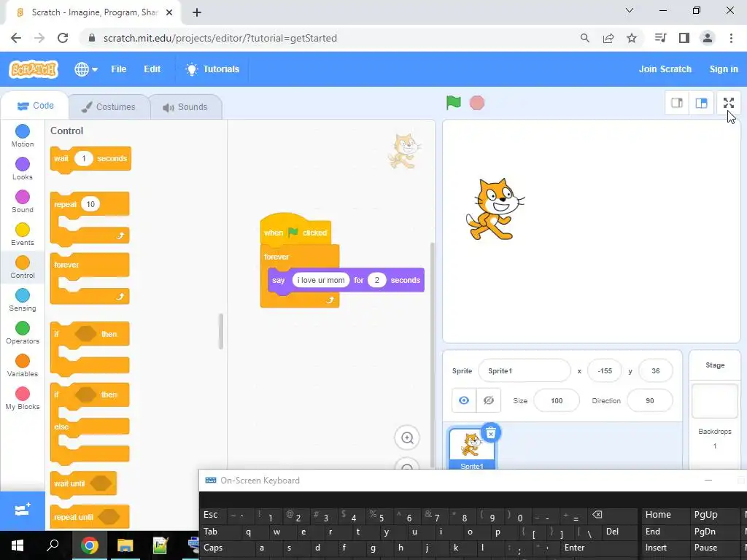Open the Tutorials page
Screen dimensions: 747x560
(x=212, y=69)
